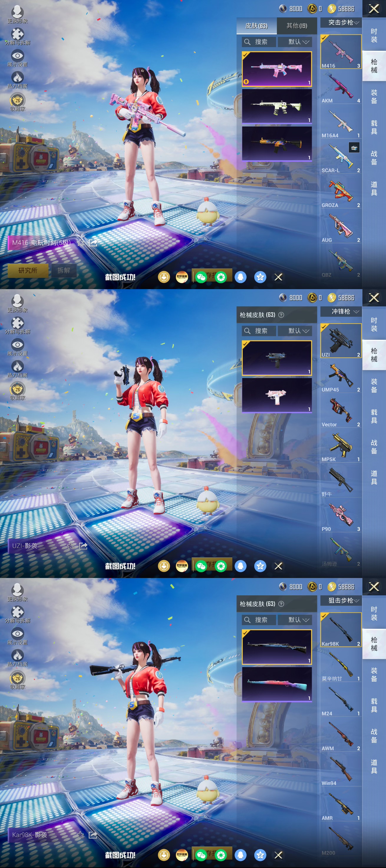
Task: Select the panda M416 skin thumbnail
Action: click(277, 106)
